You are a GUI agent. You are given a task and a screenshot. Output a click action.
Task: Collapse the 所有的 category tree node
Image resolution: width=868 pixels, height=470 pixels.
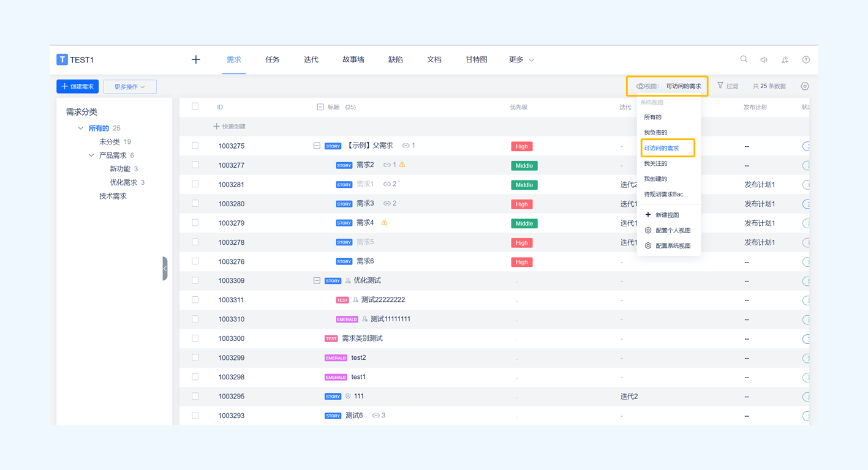click(x=80, y=129)
